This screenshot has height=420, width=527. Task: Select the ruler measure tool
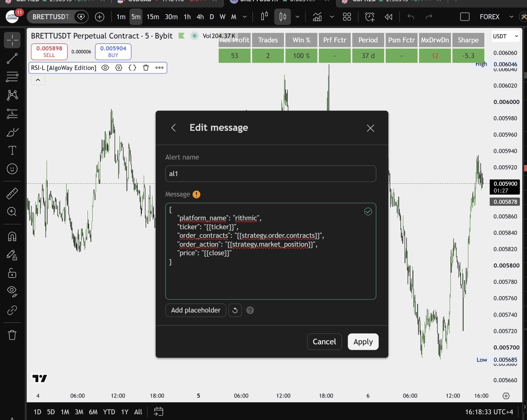pos(12,193)
